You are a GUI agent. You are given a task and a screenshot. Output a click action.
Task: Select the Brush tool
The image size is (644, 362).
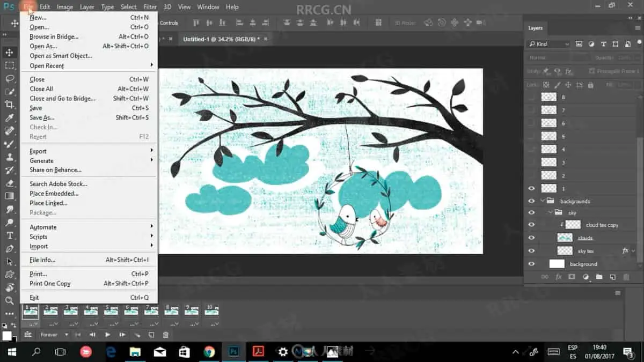pos(9,144)
